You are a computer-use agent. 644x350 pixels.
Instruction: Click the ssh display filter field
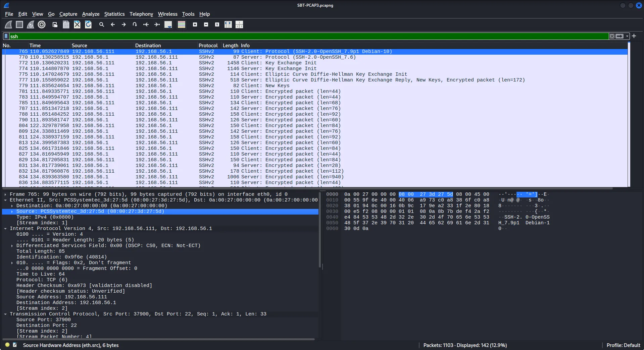click(x=309, y=36)
